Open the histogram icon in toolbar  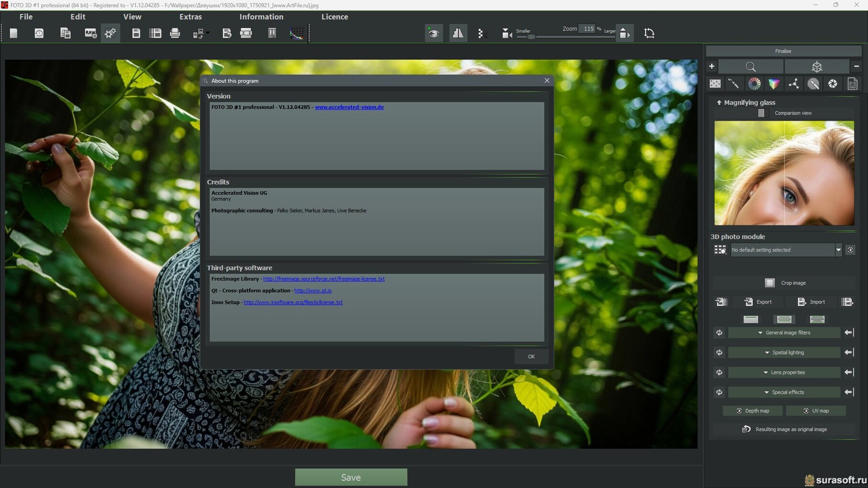(x=297, y=33)
